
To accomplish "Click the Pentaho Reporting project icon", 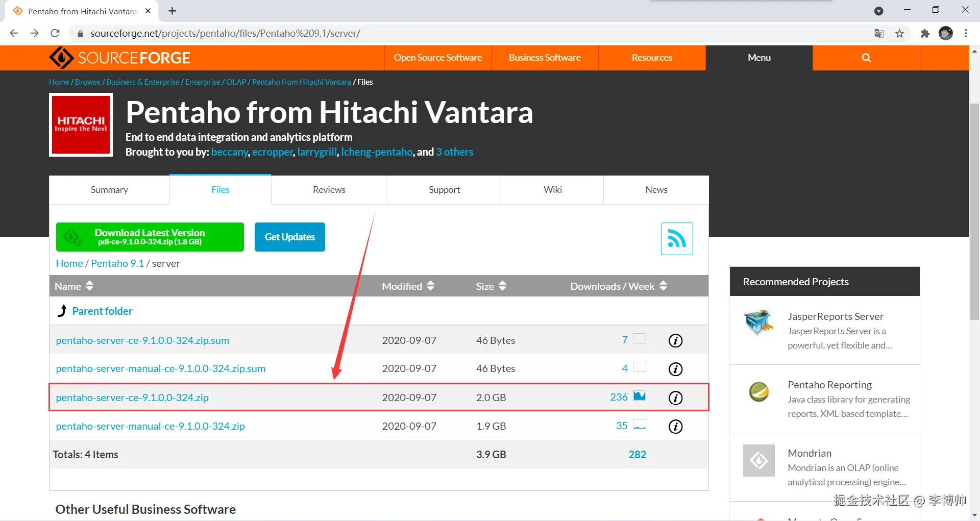I will click(759, 392).
